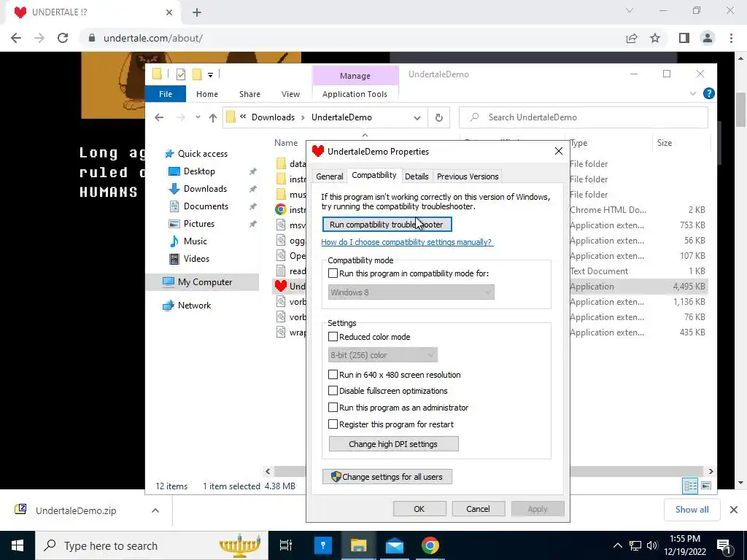Open How do I choose compatibility settings link
747x560 pixels.
(x=406, y=242)
